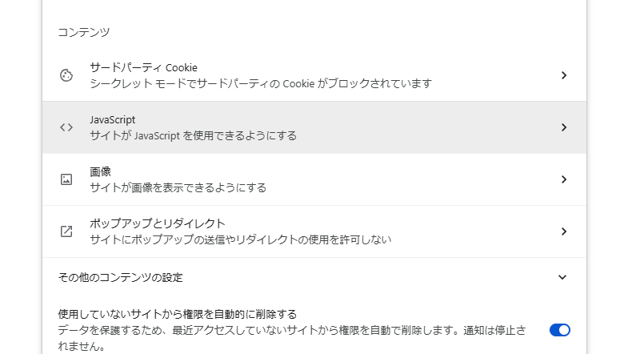Click the pop-up launch icon beside ポップアップとリダイレクト
Image resolution: width=644 pixels, height=354 pixels.
click(x=66, y=231)
